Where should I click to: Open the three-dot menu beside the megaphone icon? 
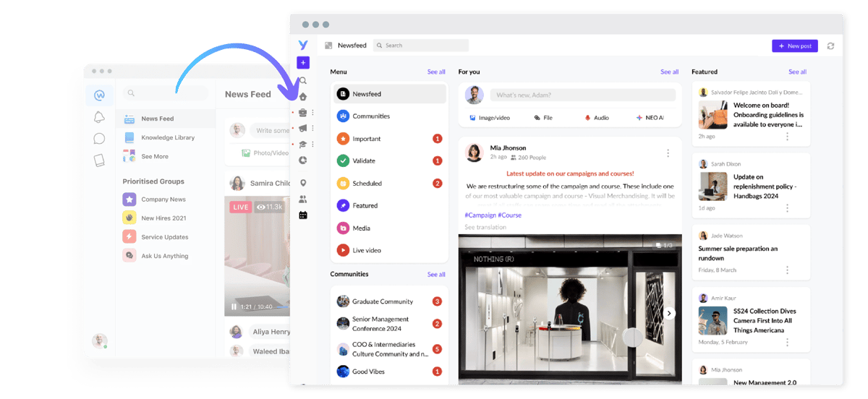(312, 128)
